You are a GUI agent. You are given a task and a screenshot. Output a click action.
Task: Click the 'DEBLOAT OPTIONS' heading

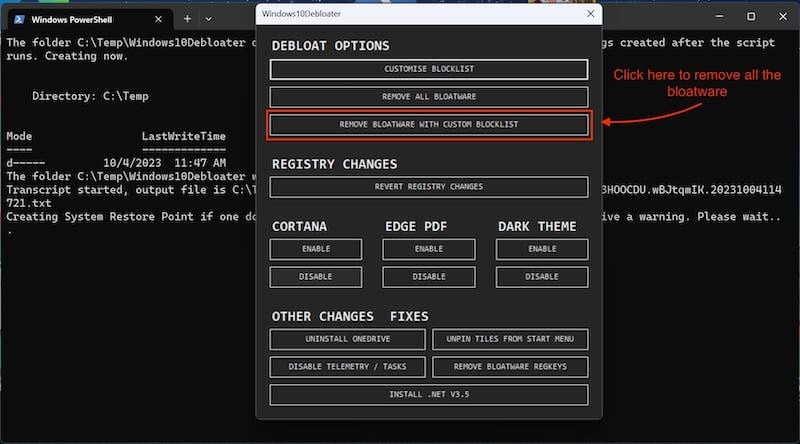(330, 46)
